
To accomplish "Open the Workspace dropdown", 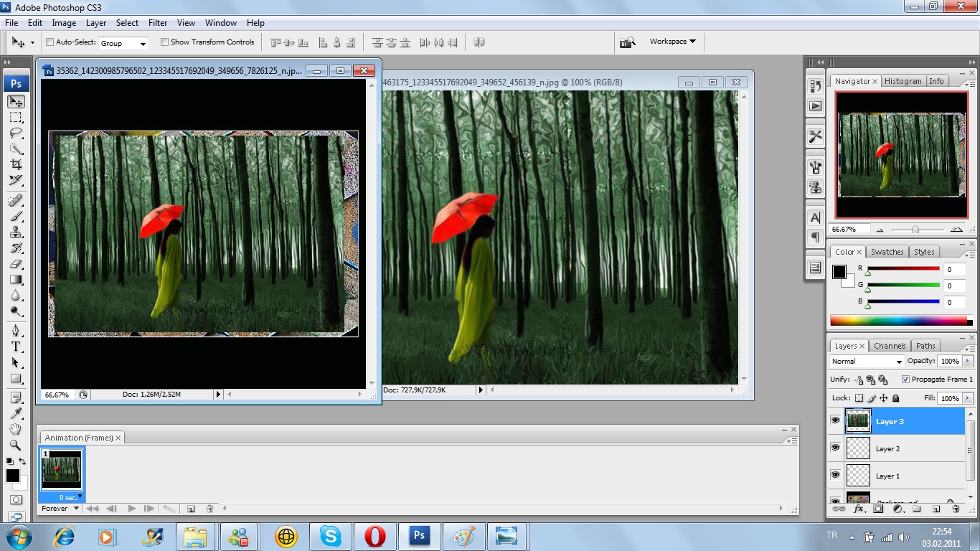I will (672, 42).
